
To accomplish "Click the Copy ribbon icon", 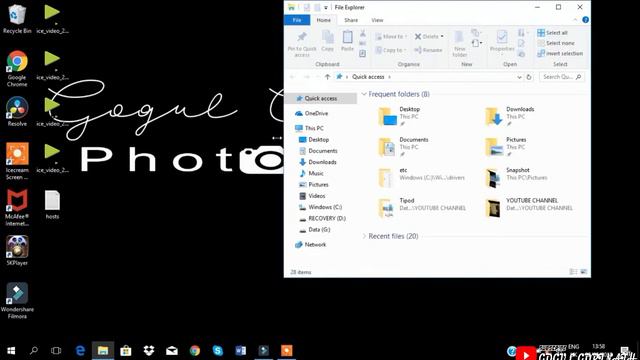I will (x=327, y=41).
